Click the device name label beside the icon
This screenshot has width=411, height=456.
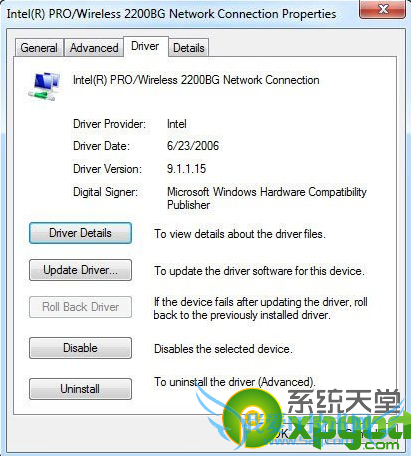[196, 80]
